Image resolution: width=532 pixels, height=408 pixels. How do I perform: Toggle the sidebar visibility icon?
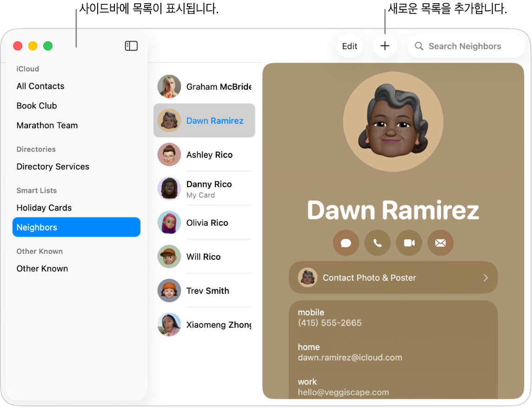click(x=131, y=46)
